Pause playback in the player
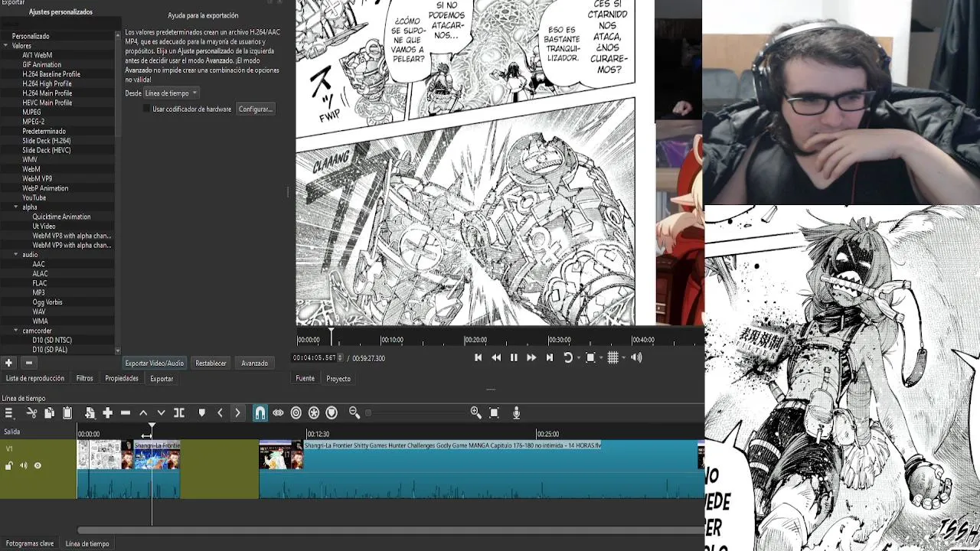 [x=514, y=357]
